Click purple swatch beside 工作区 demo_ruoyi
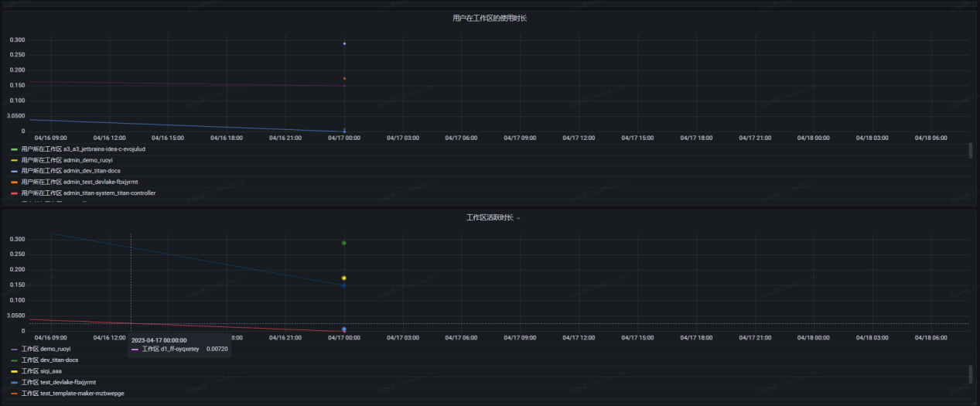 [14, 350]
